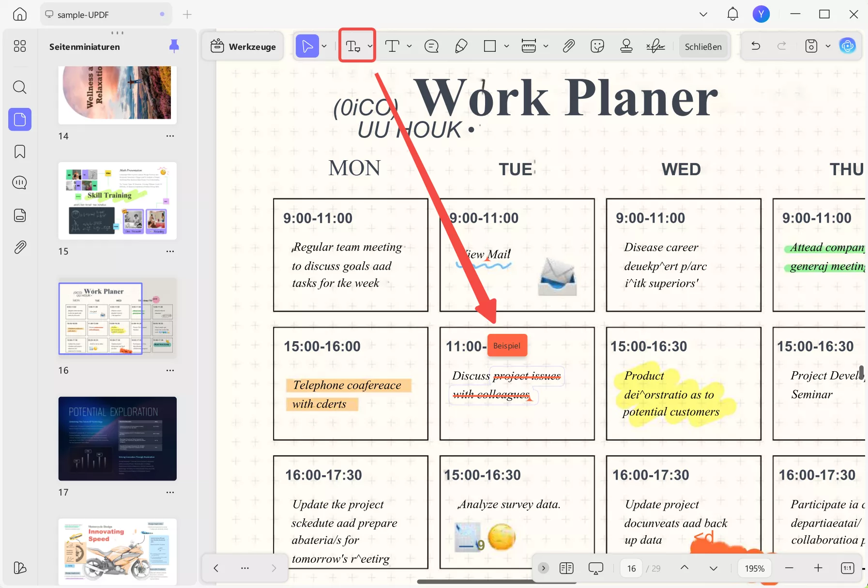Select the page thumbnails sidebar icon
868x588 pixels.
point(20,119)
